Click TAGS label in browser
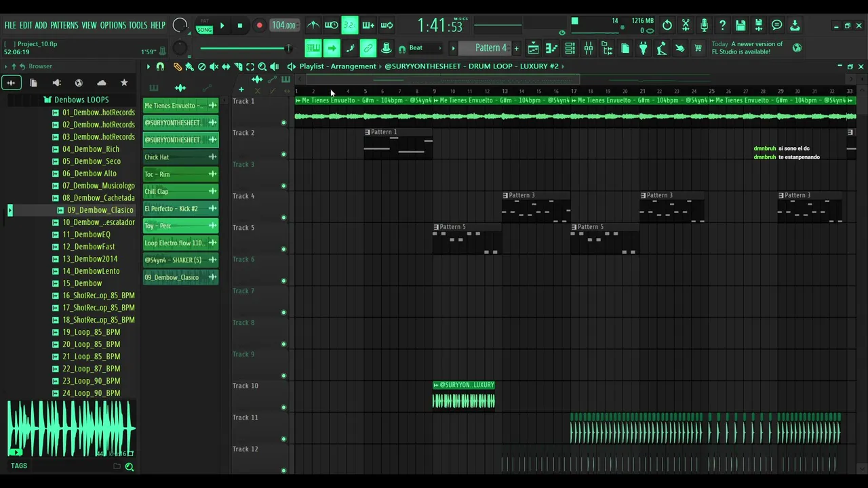The image size is (868, 488). tap(19, 466)
